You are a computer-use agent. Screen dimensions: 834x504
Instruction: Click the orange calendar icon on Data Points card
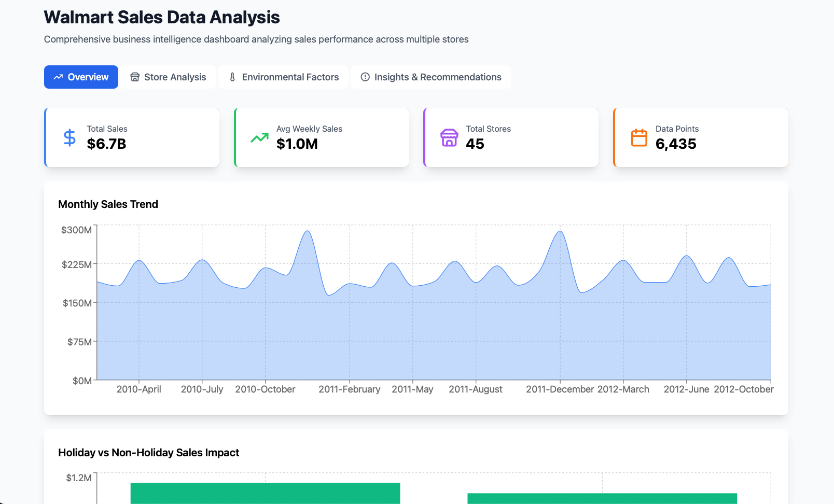coord(639,138)
